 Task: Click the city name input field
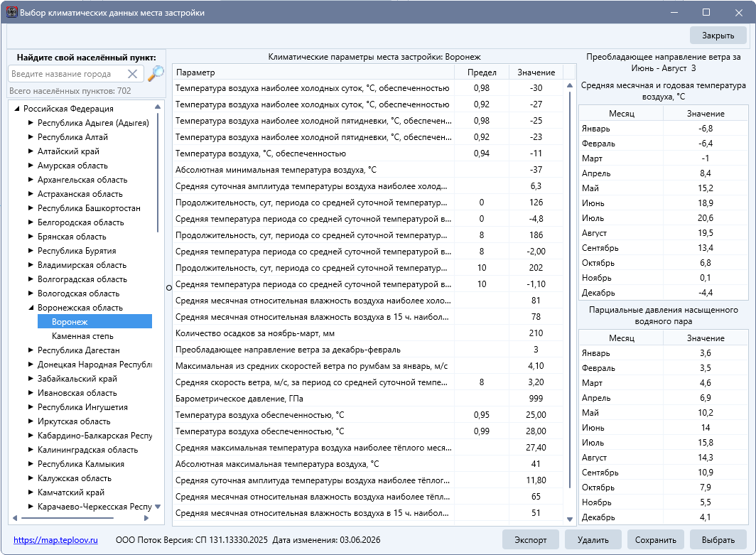(67, 74)
